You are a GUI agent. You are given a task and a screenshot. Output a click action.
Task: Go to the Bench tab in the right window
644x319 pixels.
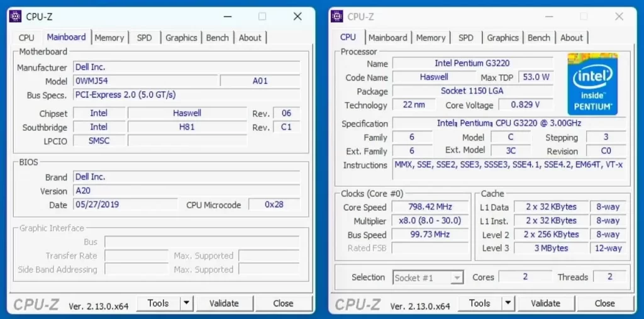click(539, 38)
